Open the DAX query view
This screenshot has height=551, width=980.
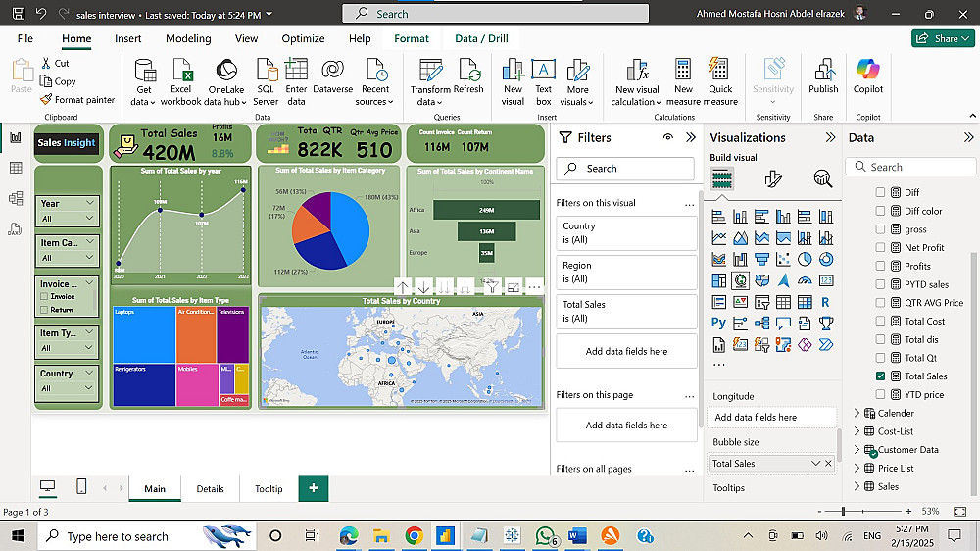[16, 229]
